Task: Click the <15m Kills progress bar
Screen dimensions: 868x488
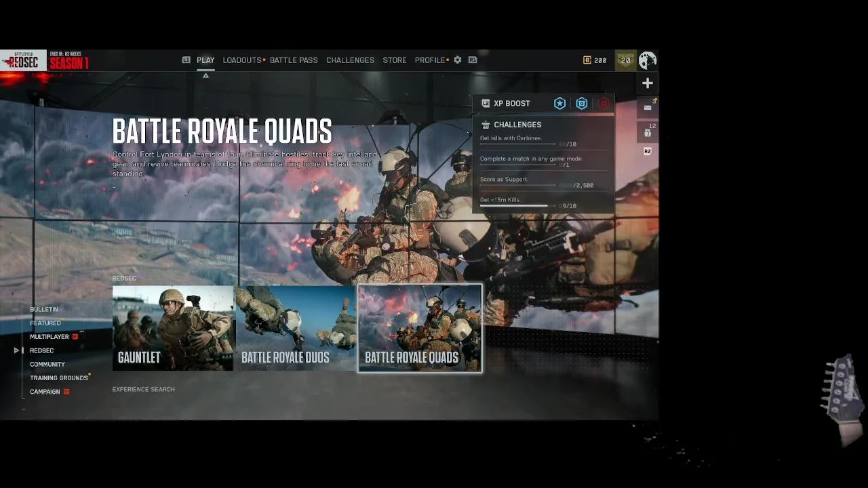Action: [518, 205]
